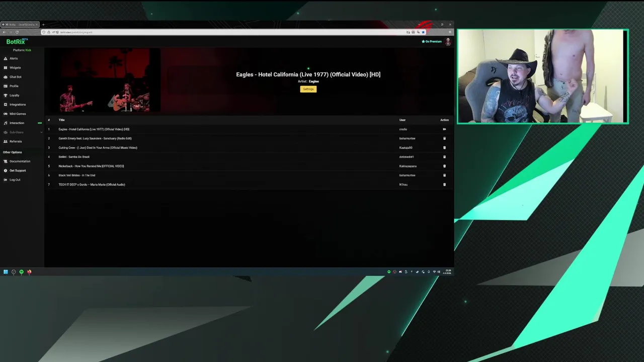Click the browser back arrow
This screenshot has height=362, width=644.
tap(4, 32)
